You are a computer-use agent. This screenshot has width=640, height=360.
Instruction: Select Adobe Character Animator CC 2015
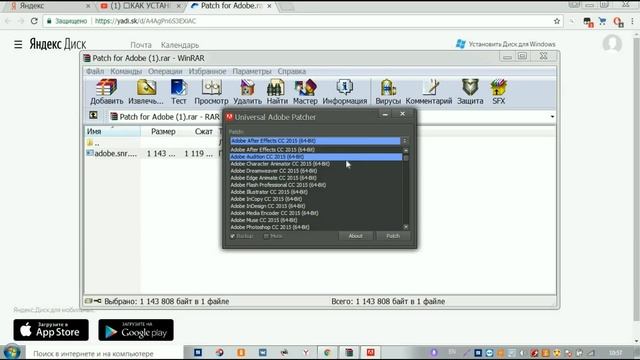click(x=316, y=164)
